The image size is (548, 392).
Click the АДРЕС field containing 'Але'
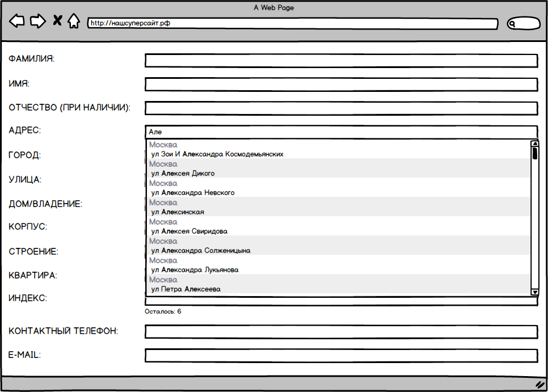pyautogui.click(x=341, y=132)
